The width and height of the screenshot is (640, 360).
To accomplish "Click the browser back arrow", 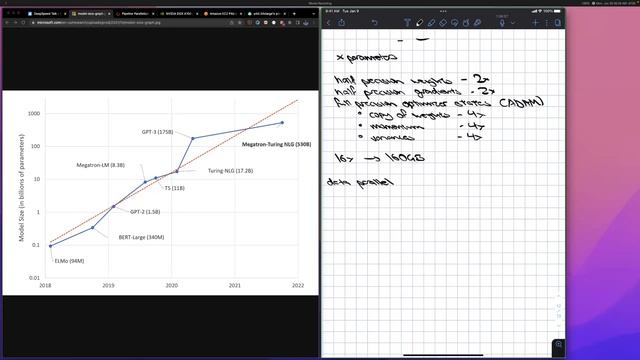I will pos(7,22).
